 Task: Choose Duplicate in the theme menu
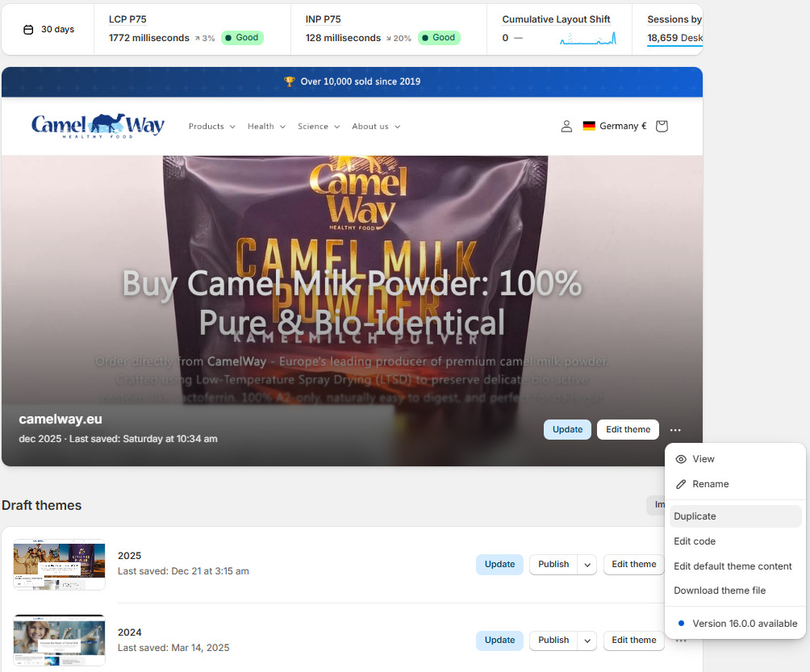[735, 516]
